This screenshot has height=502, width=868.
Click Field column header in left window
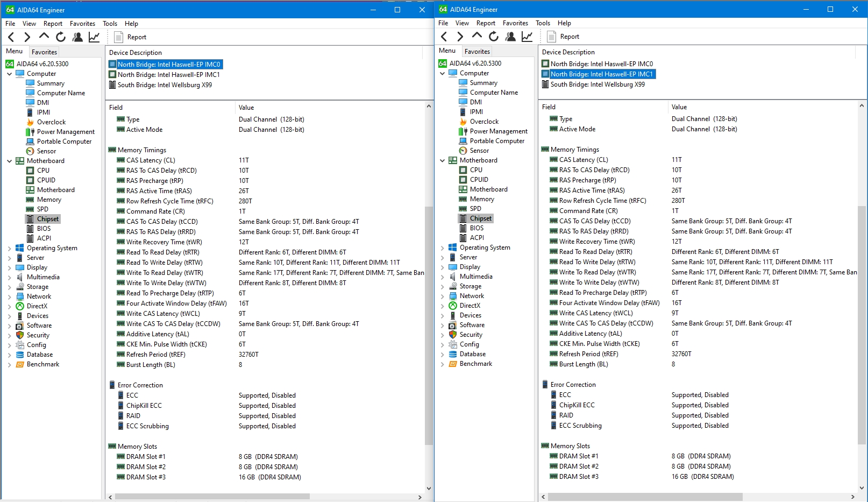(x=170, y=108)
